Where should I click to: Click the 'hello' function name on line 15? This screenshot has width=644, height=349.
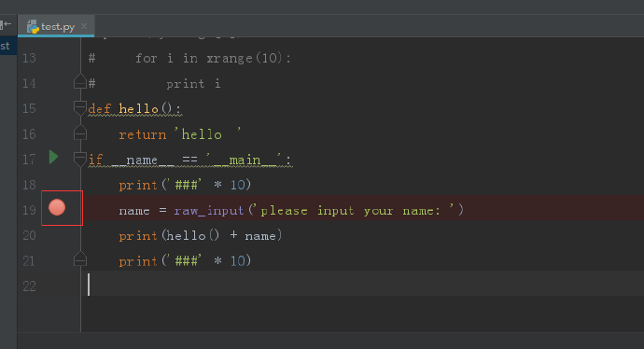138,109
